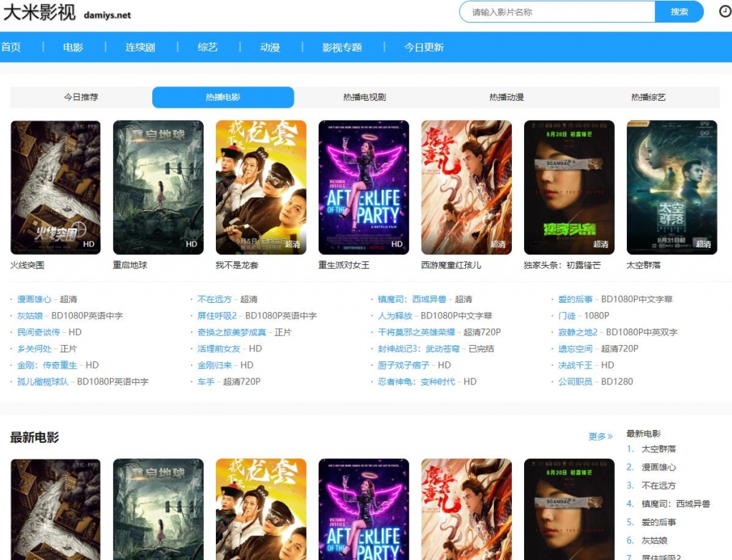This screenshot has height=560, width=732.
Task: Open the 金刚：传奇重生 list link
Action: 47,365
